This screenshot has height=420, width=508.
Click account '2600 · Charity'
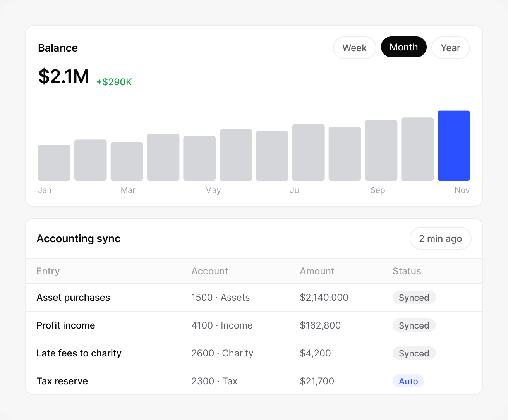(222, 353)
